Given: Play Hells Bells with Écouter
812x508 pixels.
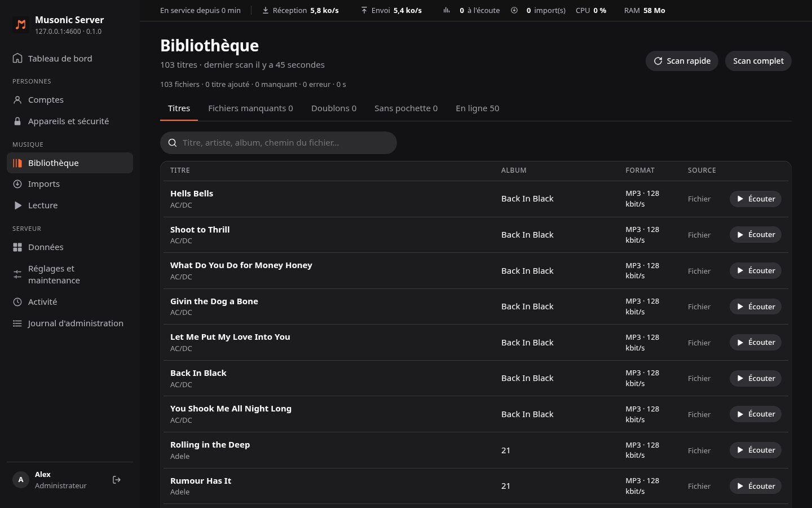Looking at the screenshot, I should pyautogui.click(x=756, y=199).
